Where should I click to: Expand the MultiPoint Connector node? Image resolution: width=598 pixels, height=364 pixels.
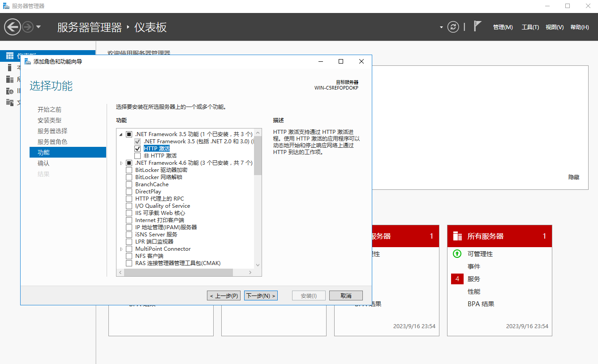tap(121, 249)
